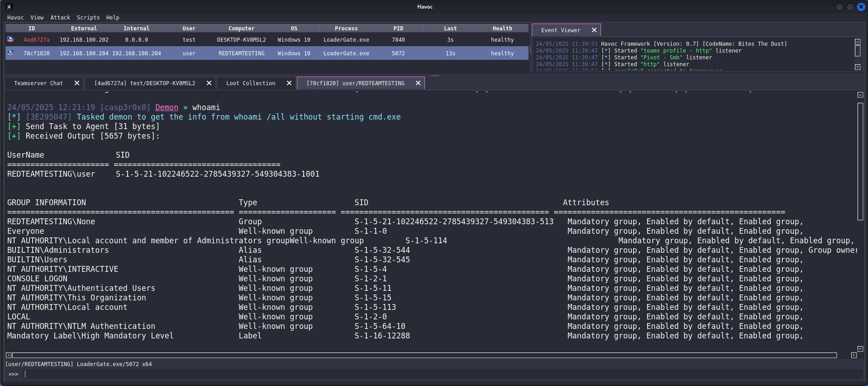Screen dimensions: 868x386
Task: Click the agent icon for session 78cf1820
Action: (x=10, y=53)
